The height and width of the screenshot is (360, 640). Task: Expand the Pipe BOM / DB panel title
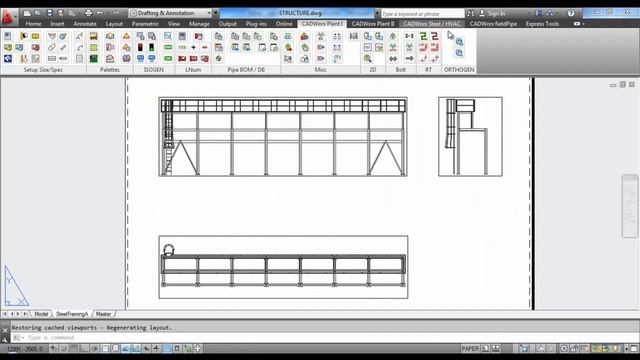coord(246,70)
